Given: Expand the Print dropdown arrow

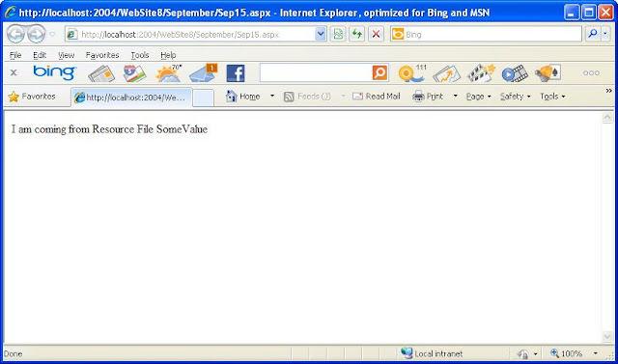Looking at the screenshot, I should click(x=455, y=97).
